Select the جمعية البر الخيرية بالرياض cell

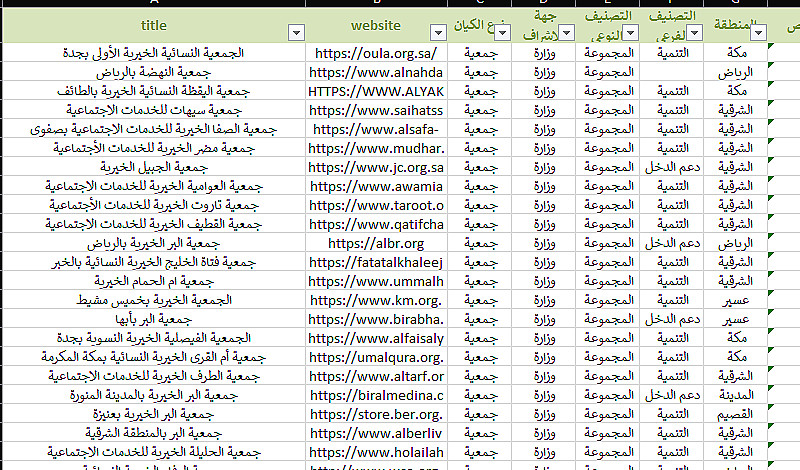[x=154, y=243]
